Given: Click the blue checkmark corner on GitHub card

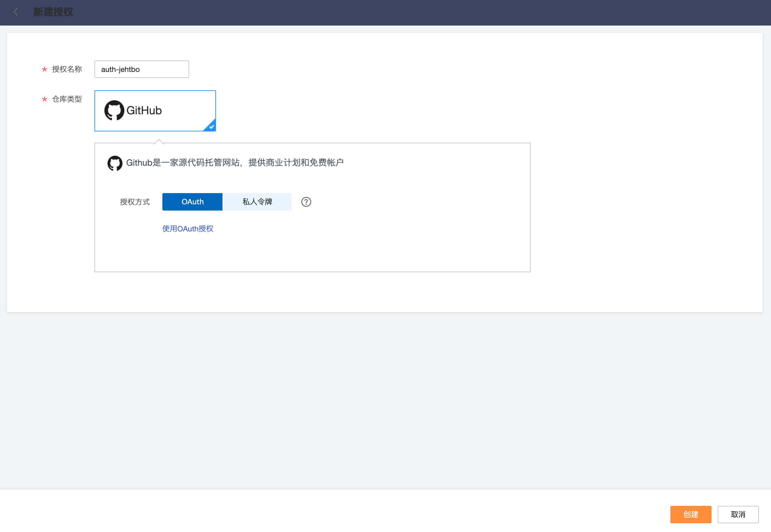Looking at the screenshot, I should point(211,126).
